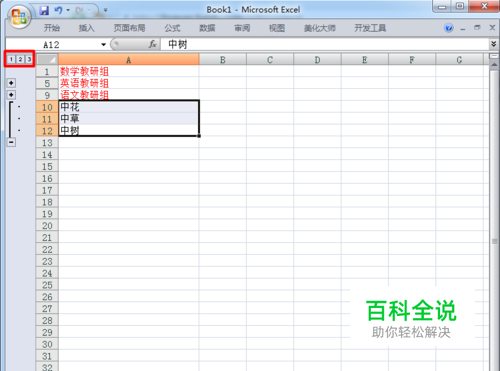This screenshot has width=500, height=371.
Task: Click the vertical scrollbar up arrow
Action: 494,65
